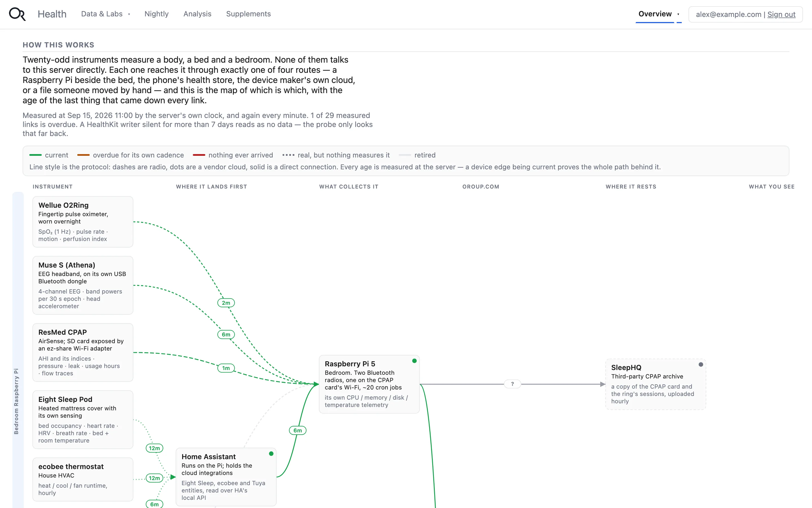812x508 pixels.
Task: Select the Wellue O2Ring instrument card
Action: [83, 222]
